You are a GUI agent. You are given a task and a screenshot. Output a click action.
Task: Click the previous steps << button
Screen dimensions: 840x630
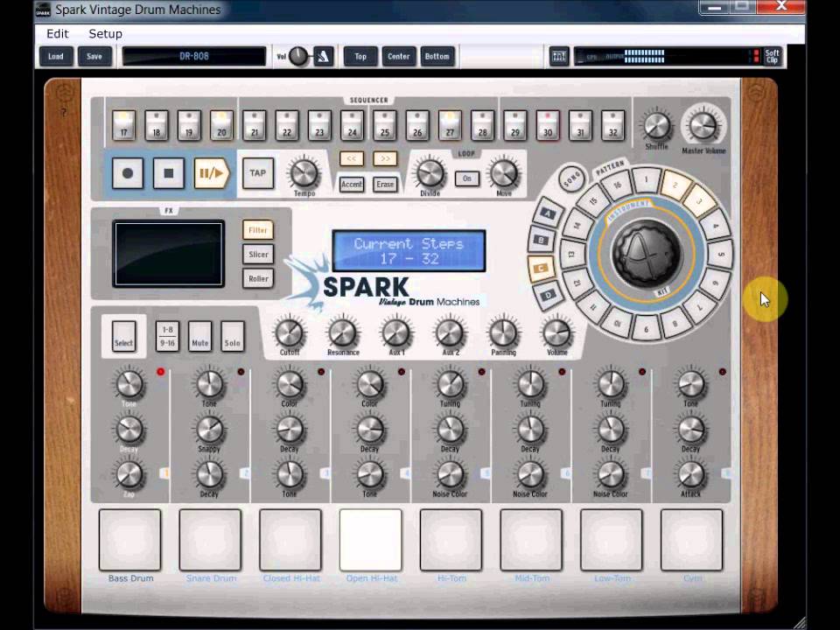pos(352,158)
